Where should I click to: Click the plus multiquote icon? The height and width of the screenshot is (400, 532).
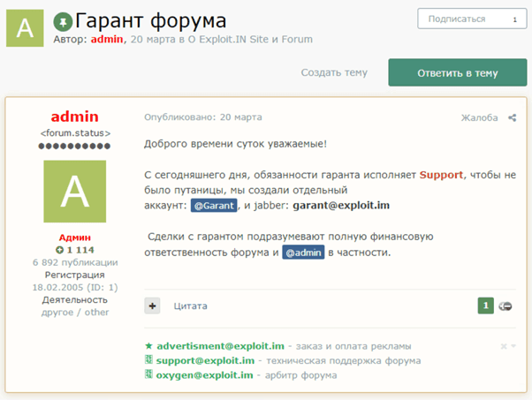(152, 306)
